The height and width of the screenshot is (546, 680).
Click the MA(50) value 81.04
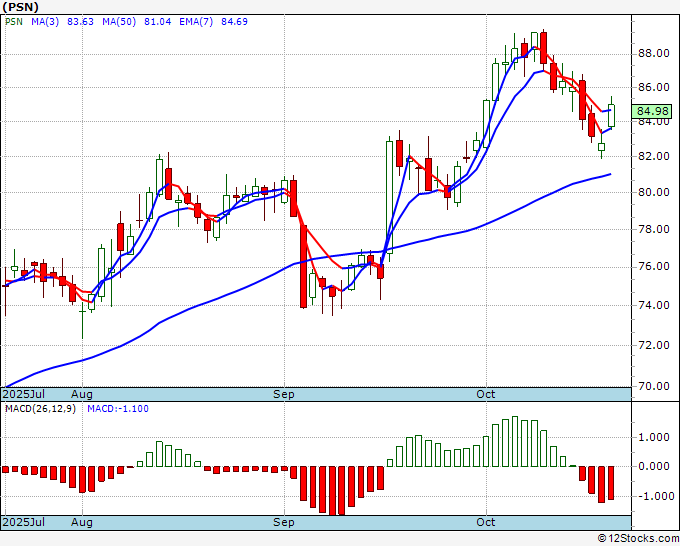pos(157,22)
